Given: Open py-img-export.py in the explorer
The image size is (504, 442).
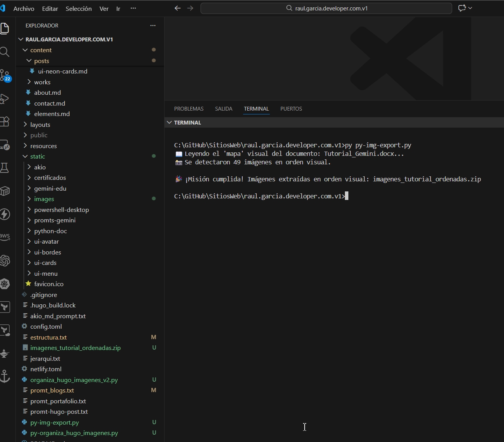Looking at the screenshot, I should (54, 423).
